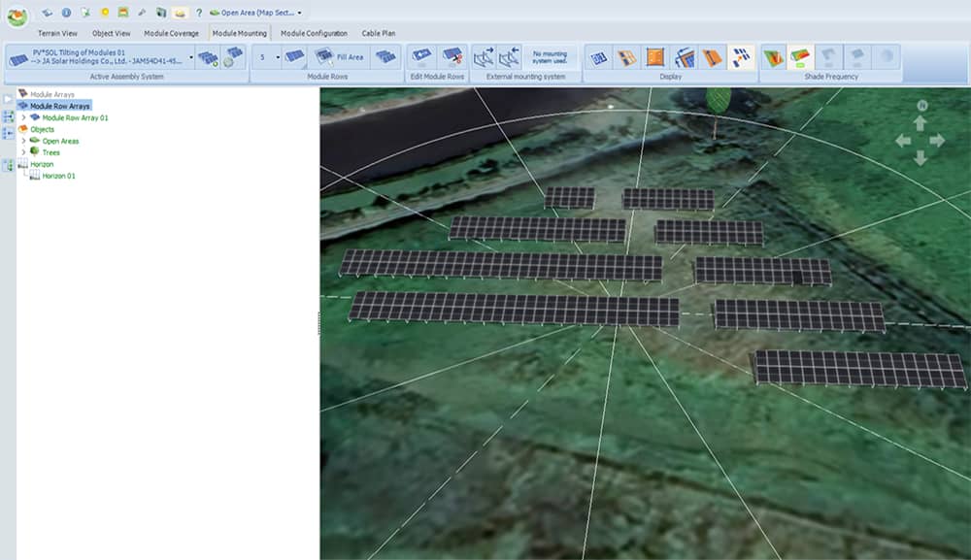
Task: Expand the Module Row Array 01 node
Action: click(x=23, y=117)
